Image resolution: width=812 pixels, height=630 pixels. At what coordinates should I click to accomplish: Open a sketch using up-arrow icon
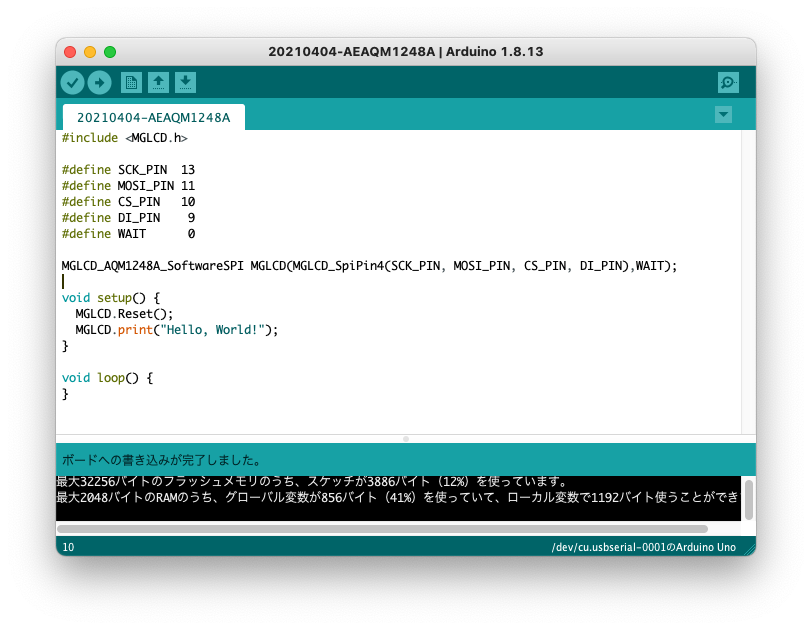[x=158, y=83]
